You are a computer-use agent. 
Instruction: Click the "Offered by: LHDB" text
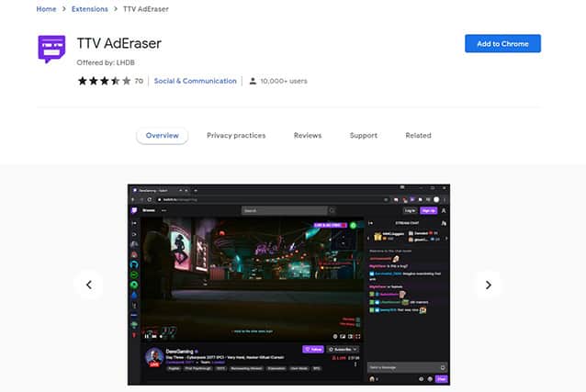click(x=106, y=62)
